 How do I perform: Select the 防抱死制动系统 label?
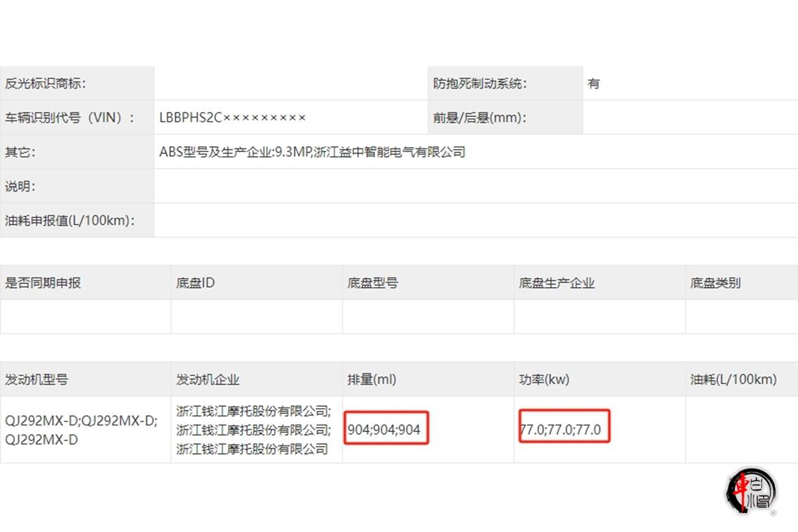(x=479, y=84)
